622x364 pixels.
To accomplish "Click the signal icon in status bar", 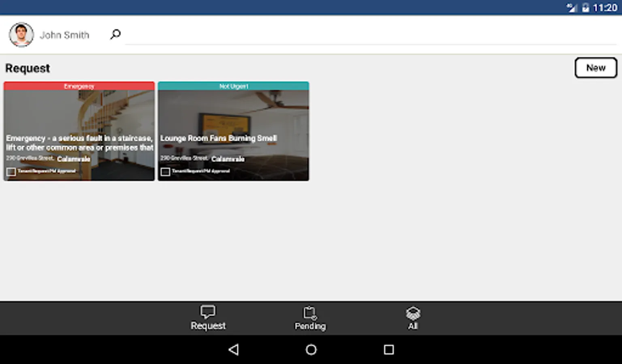I will 571,8.
